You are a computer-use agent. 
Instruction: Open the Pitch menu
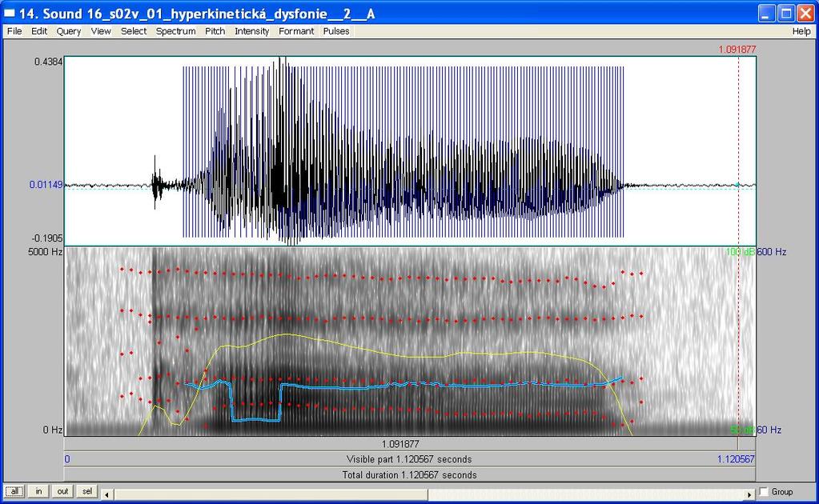tap(215, 31)
